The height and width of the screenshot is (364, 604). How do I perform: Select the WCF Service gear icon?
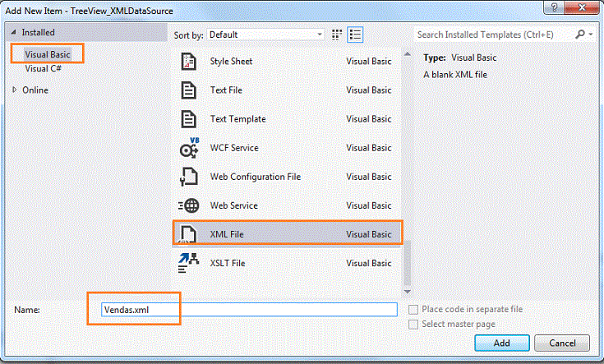coord(190,148)
